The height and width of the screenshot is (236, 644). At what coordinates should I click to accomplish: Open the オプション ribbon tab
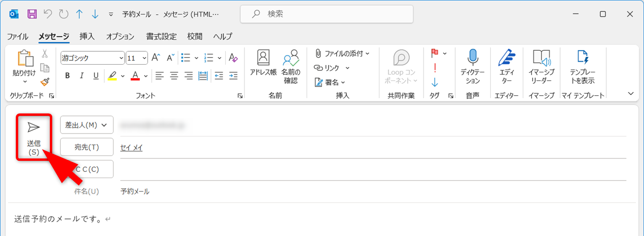tap(120, 36)
